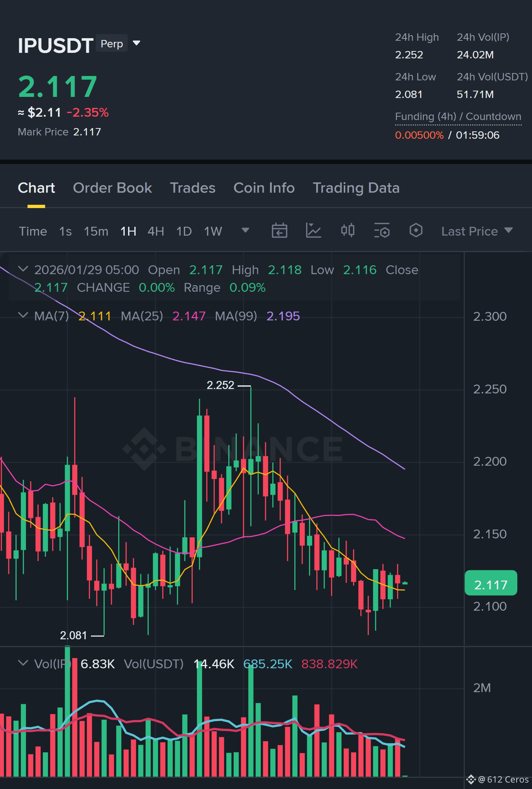Expand the IPUSDT Perp pair selector arrow

(x=136, y=43)
